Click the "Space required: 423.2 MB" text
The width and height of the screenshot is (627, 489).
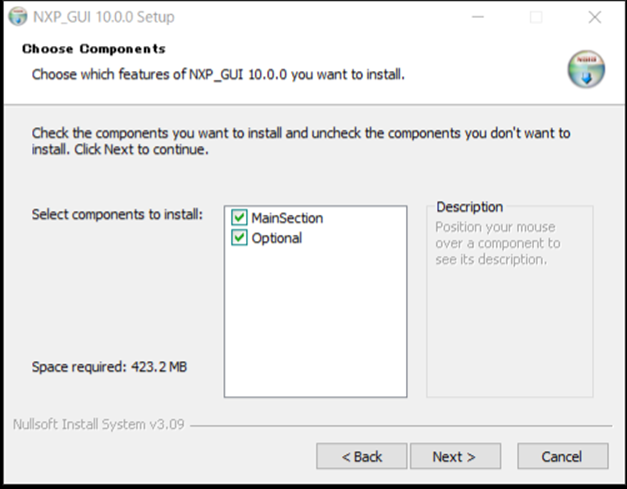point(109,367)
